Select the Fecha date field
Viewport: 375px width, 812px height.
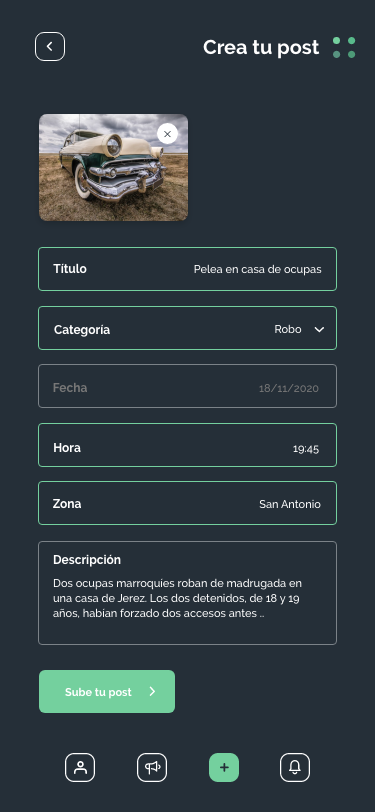point(188,386)
